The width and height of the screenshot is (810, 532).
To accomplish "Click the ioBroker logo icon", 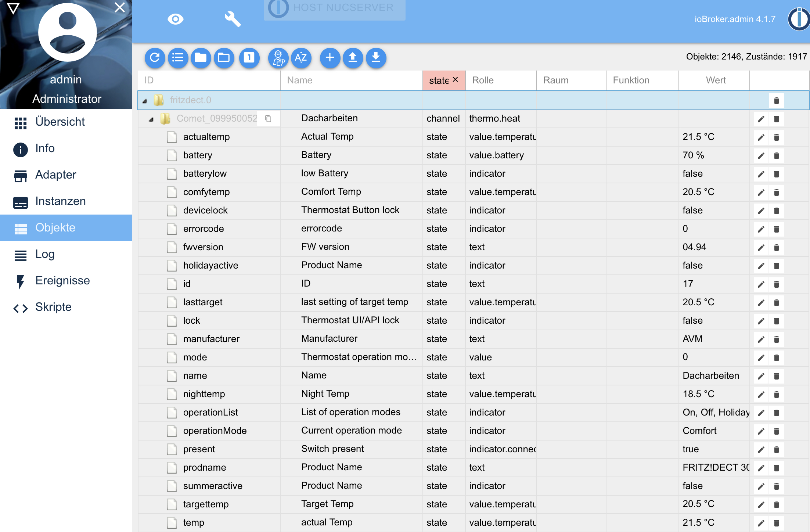I will 799,19.
